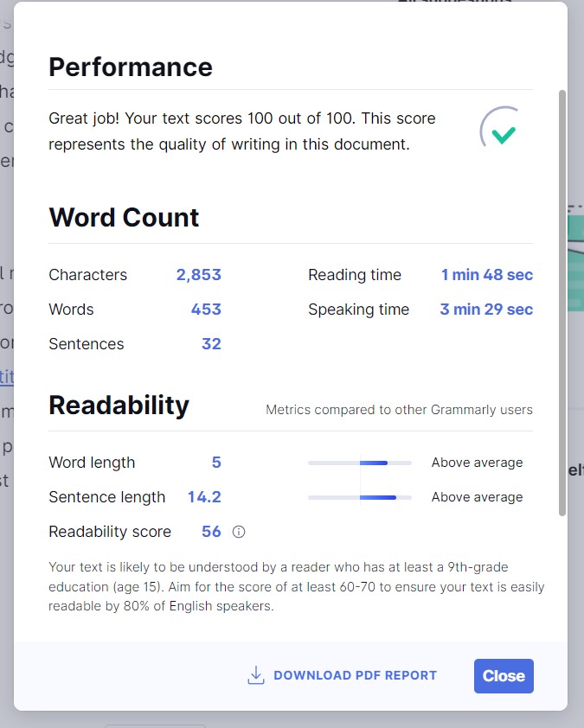
Task: Click the download arrow icon
Action: click(x=255, y=675)
